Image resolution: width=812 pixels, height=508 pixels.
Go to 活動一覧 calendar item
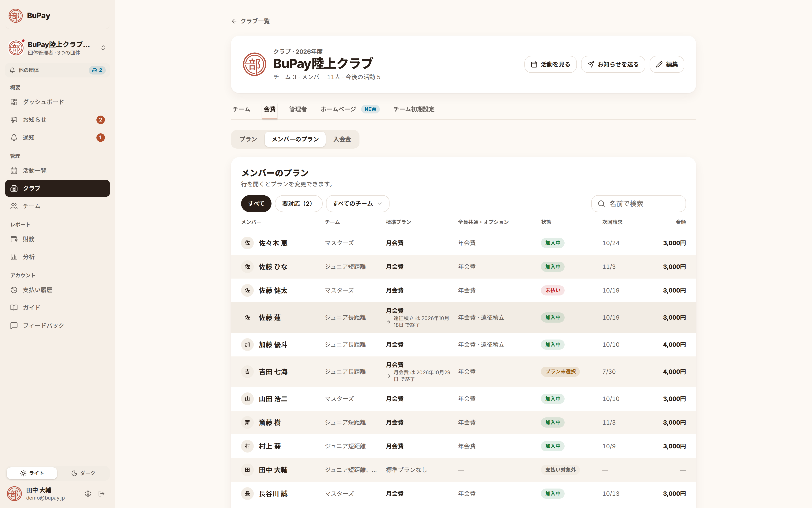tap(57, 171)
